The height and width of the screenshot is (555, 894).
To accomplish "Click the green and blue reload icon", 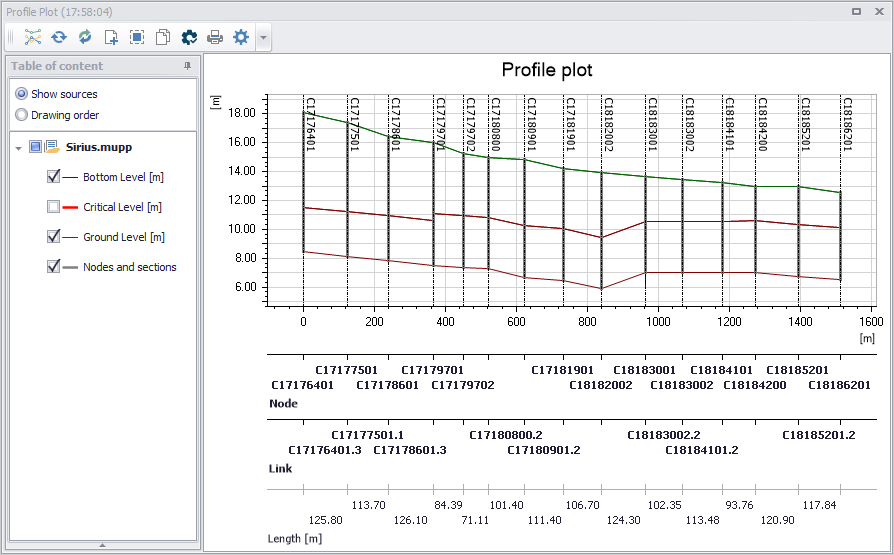I will 85,37.
